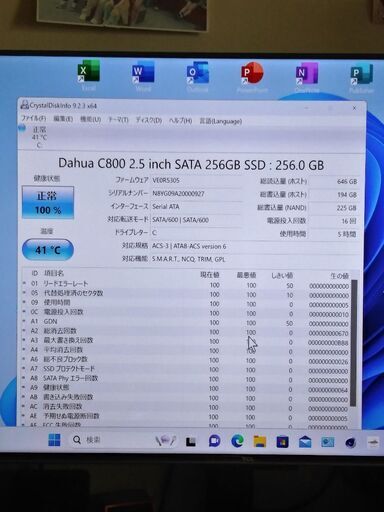Open the ディスク(D) menu
The image size is (384, 512).
[x=148, y=120]
